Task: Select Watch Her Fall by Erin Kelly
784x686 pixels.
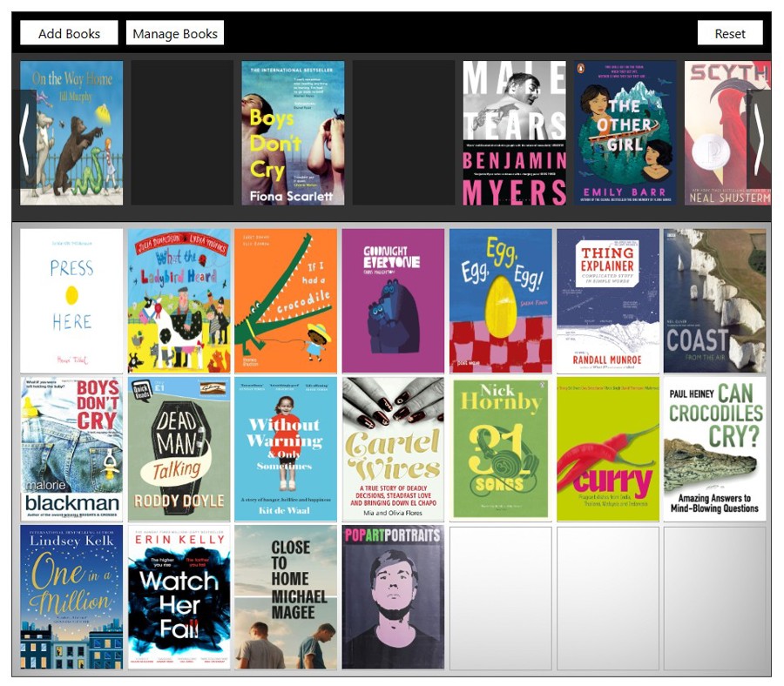Action: pos(179,597)
